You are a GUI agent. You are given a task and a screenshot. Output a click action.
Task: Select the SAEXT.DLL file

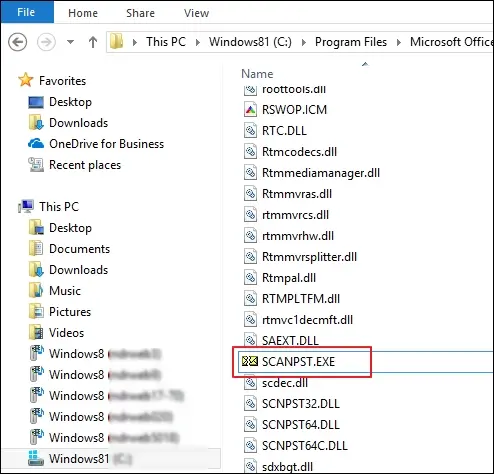290,341
